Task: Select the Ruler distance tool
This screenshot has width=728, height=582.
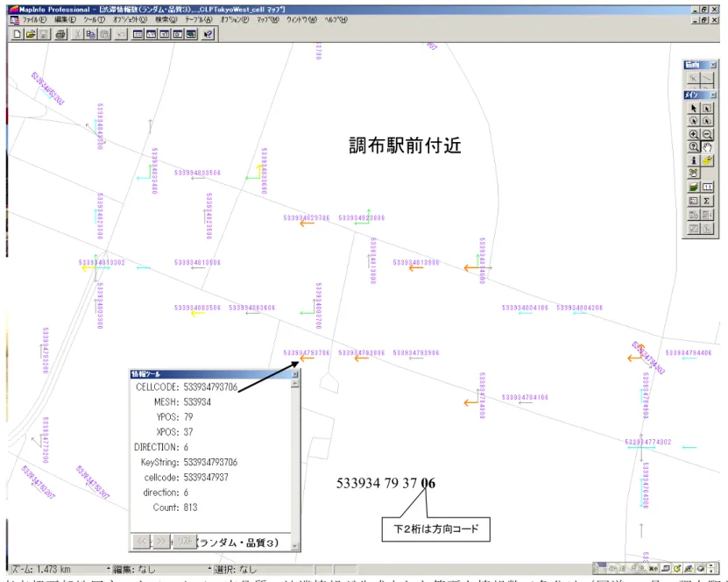Action: (x=707, y=188)
